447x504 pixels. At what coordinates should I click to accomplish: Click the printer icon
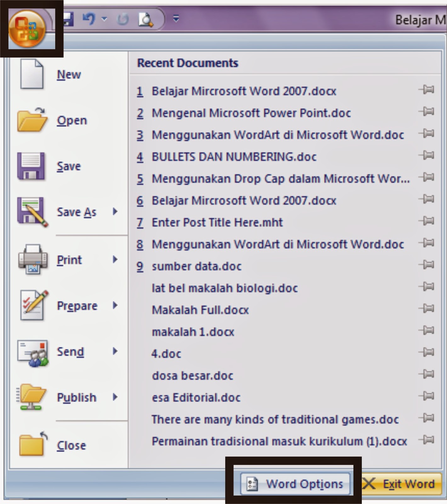point(33,259)
